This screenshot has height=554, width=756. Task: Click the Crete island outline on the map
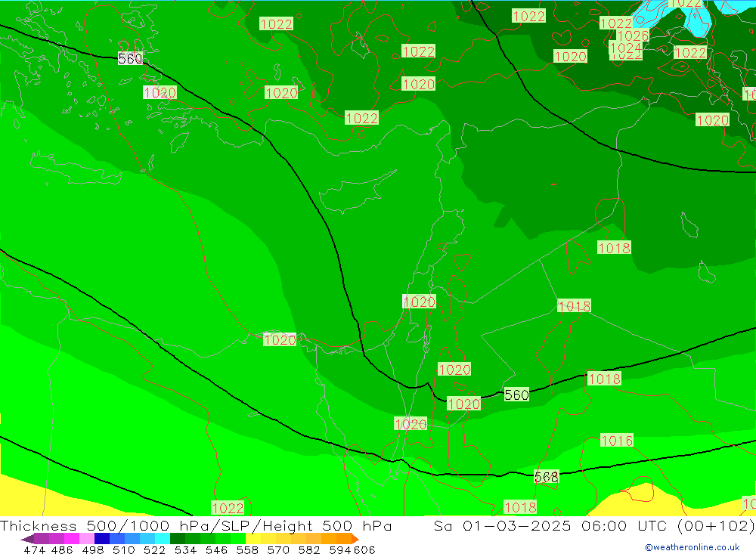pyautogui.click(x=75, y=170)
